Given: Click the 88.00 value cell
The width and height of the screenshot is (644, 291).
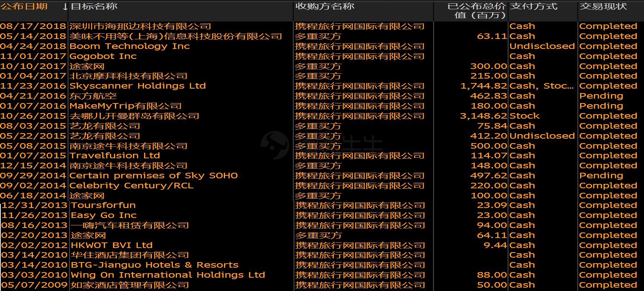Looking at the screenshot, I should click(492, 275).
